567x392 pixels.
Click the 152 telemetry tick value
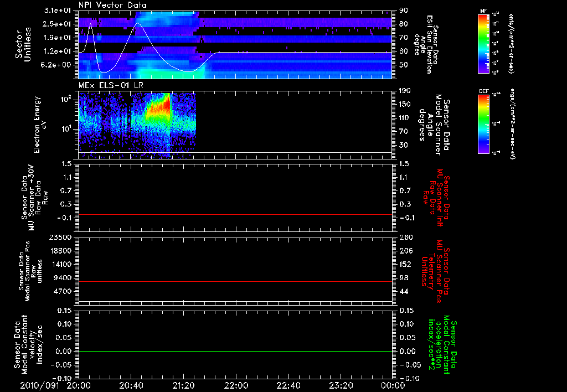(x=405, y=264)
